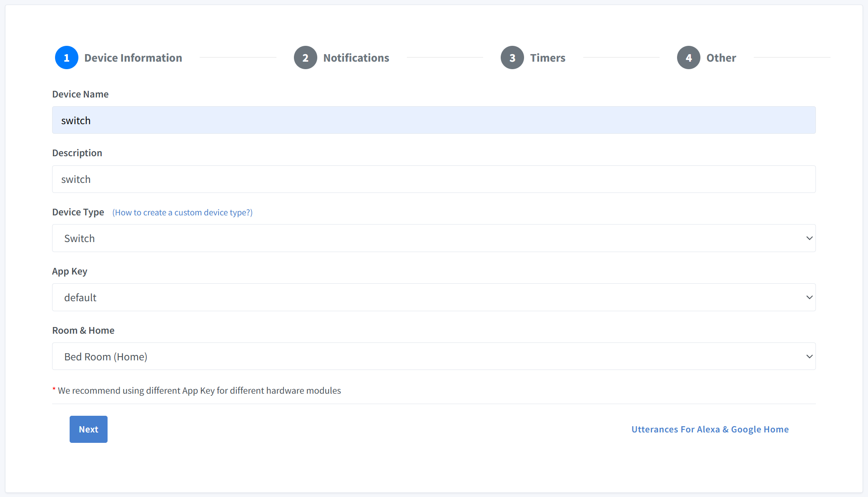Switch to the Timers step
The image size is (868, 497).
click(x=547, y=57)
